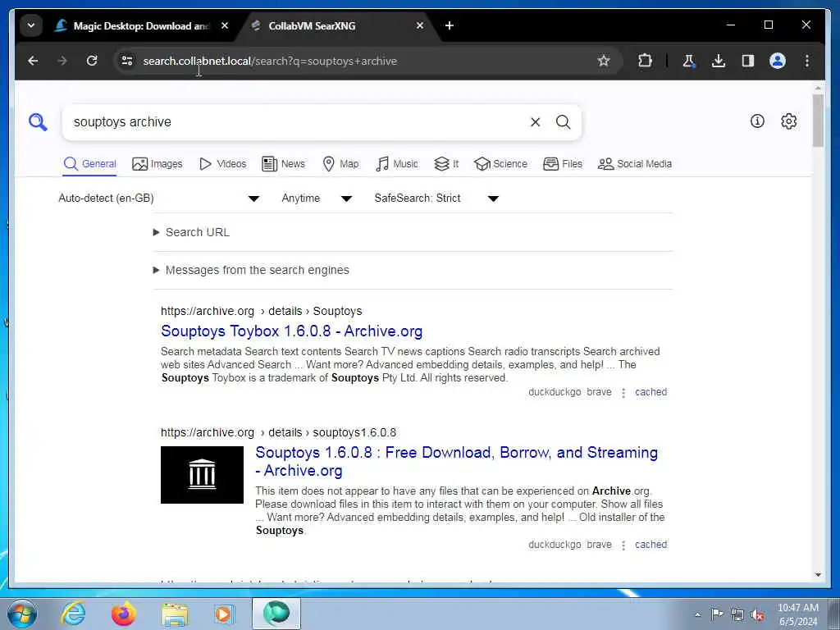The image size is (840, 630).
Task: Click the muted volume tray icon
Action: [757, 614]
